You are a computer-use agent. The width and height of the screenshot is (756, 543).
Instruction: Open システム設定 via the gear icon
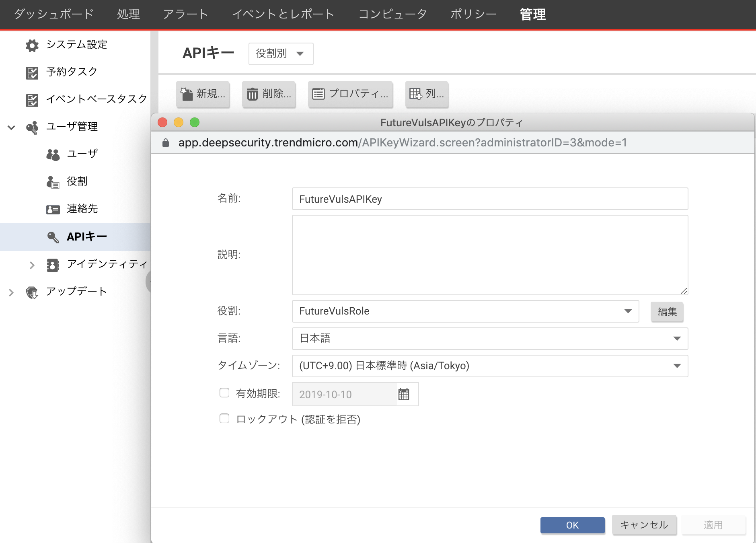point(32,45)
